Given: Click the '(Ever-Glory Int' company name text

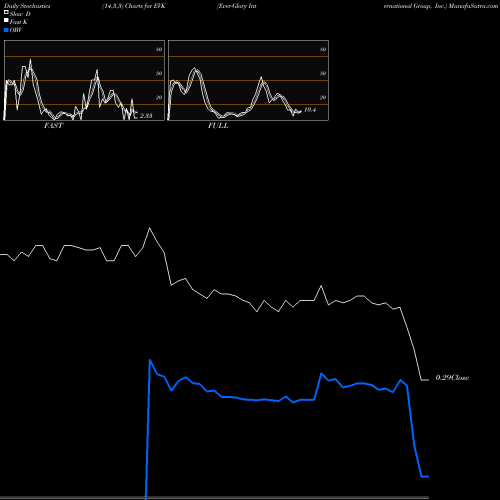Looking at the screenshot, I should click(237, 6).
